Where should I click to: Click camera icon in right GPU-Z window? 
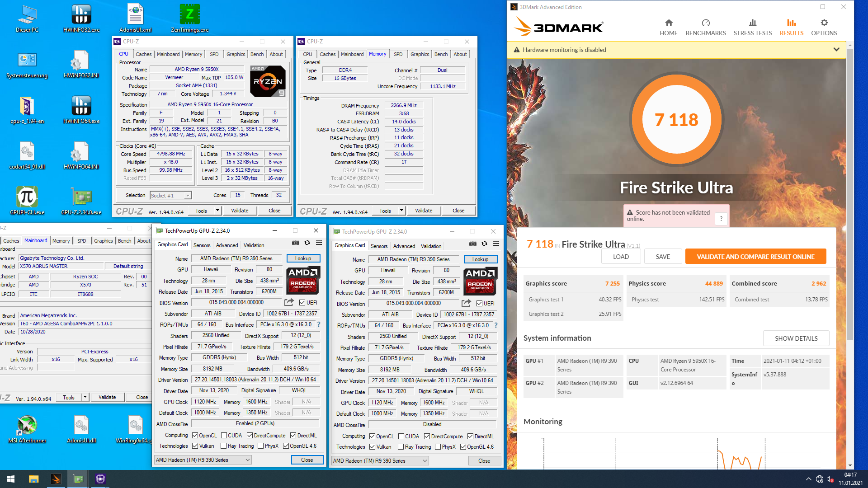pos(473,244)
